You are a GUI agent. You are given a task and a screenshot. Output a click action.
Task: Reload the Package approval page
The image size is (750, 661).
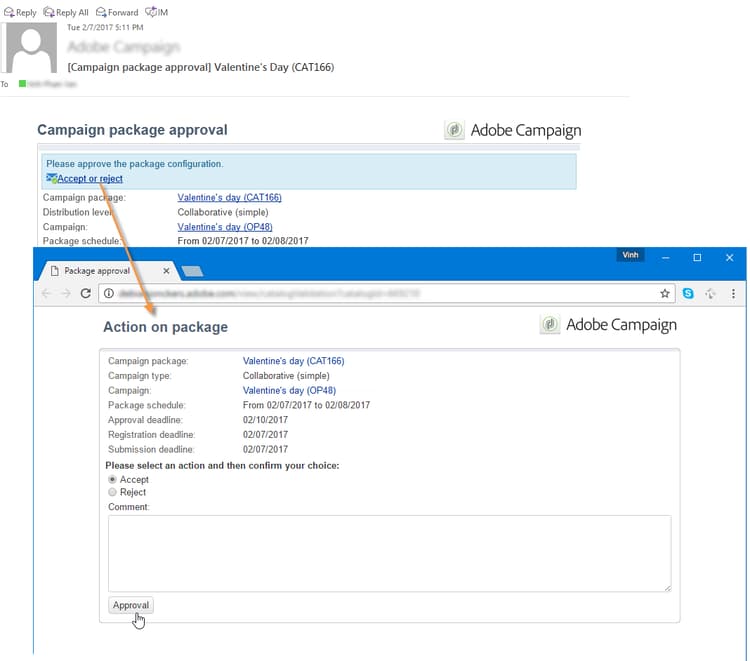[86, 293]
